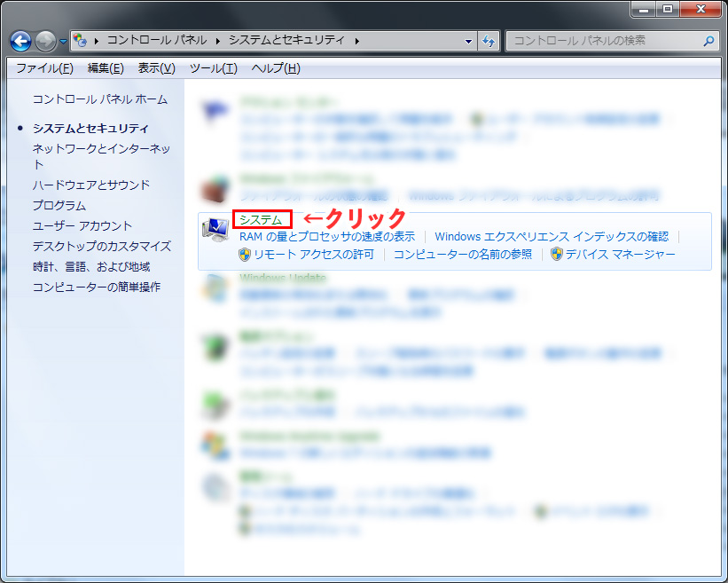Click shield icon beside デバイス マネージャー
728x583 pixels.
tap(557, 254)
